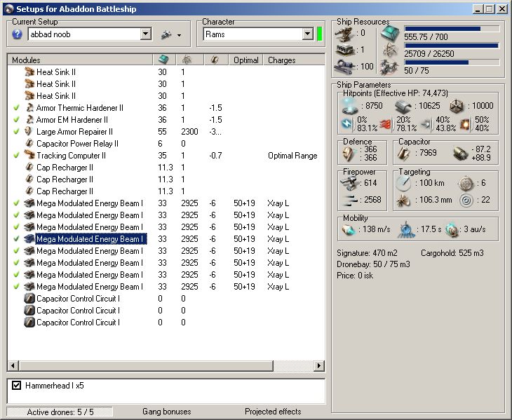512x420 pixels.
Task: Expand the small arrow beside the ship icon
Action: [x=180, y=35]
